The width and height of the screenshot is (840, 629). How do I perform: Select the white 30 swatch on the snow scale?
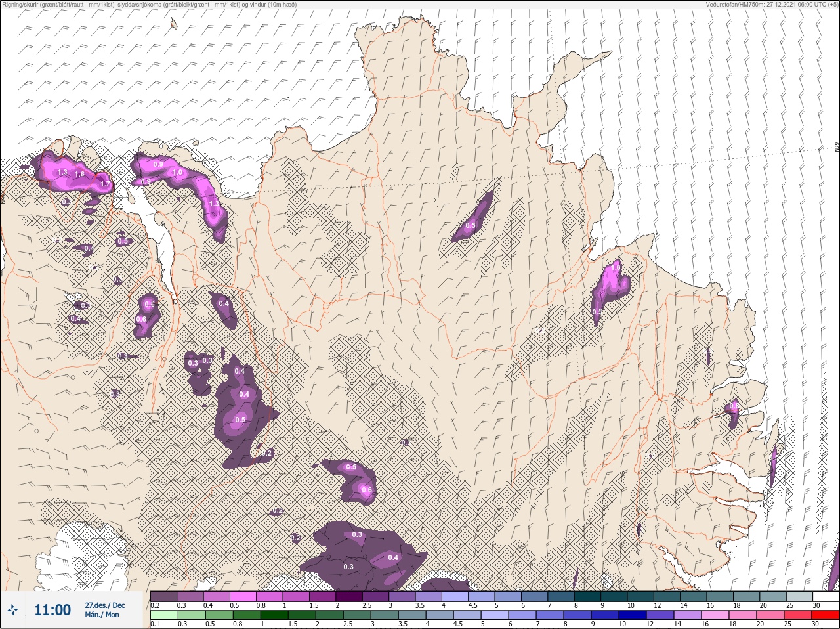[x=826, y=596]
